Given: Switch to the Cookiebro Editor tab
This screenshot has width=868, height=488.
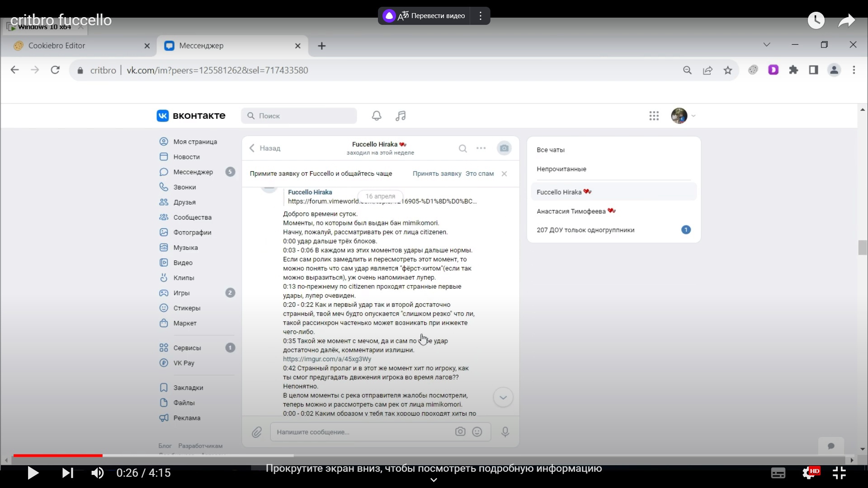Looking at the screenshot, I should tap(57, 46).
